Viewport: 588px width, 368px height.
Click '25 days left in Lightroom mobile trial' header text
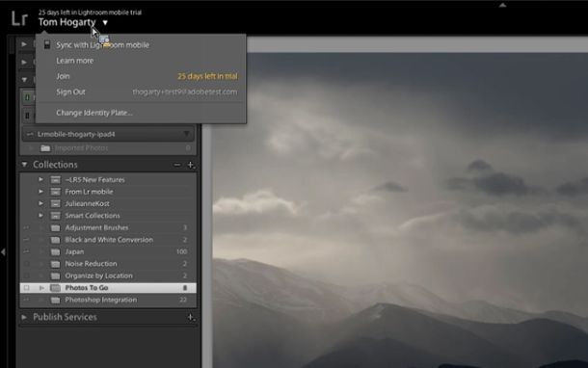coord(90,13)
